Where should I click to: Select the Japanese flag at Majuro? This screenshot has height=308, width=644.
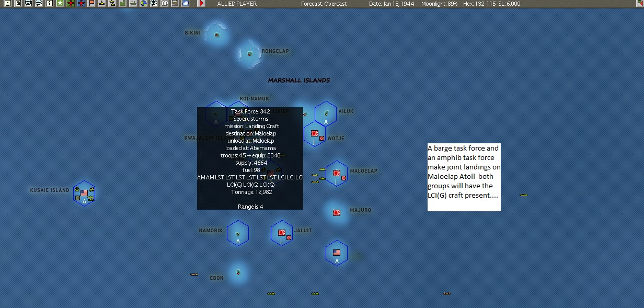pyautogui.click(x=337, y=213)
